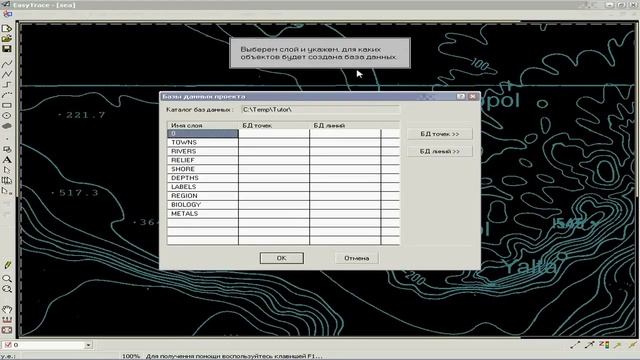The width and height of the screenshot is (640, 360).
Task: Select the RELIEF layer row
Action: click(203, 160)
